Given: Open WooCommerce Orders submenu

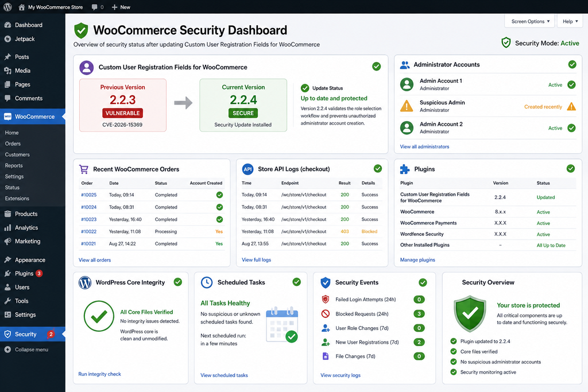Looking at the screenshot, I should point(13,143).
